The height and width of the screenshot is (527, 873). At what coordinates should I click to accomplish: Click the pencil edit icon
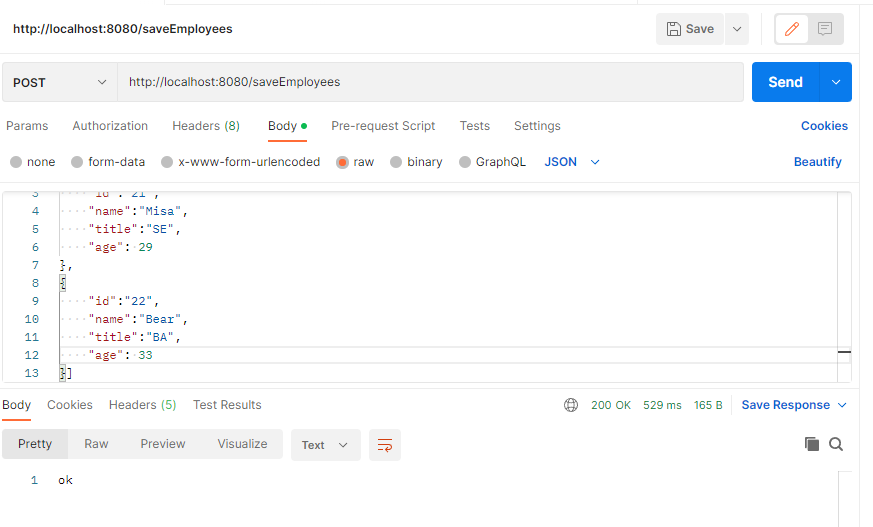(793, 29)
